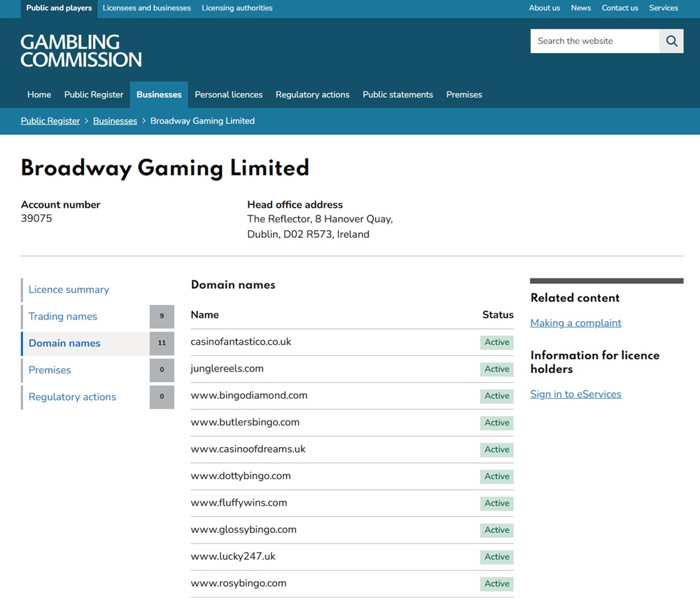Open Contact us page
Image resolution: width=700 pixels, height=610 pixels.
coord(619,8)
